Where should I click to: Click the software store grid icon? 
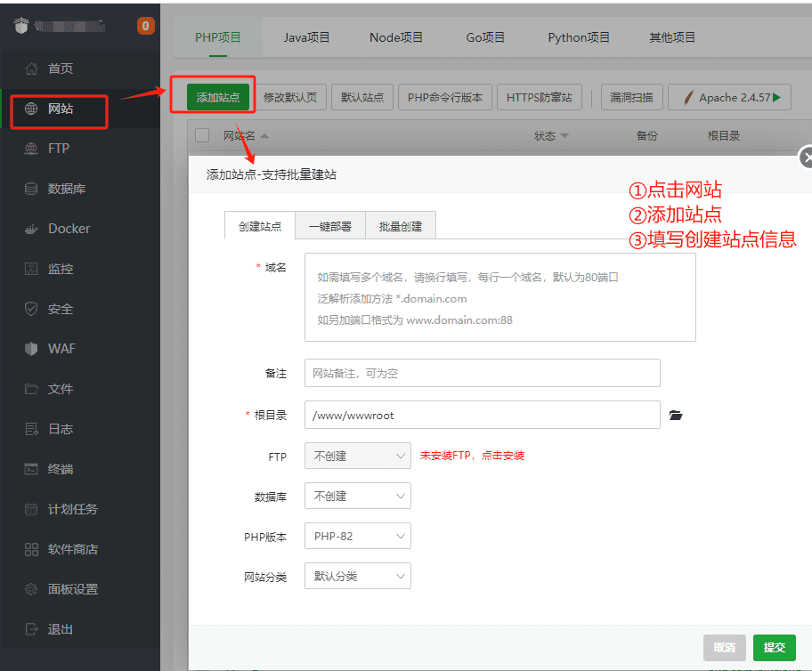(x=31, y=549)
